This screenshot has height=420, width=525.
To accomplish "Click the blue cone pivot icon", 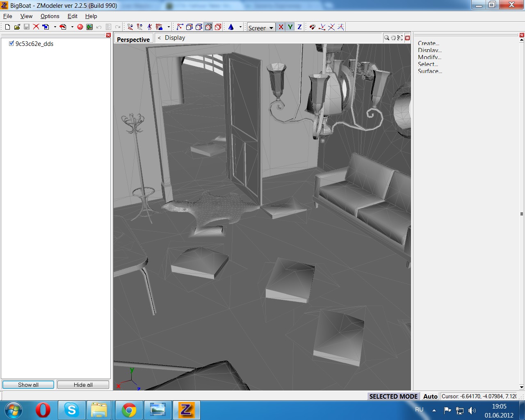I will [231, 27].
